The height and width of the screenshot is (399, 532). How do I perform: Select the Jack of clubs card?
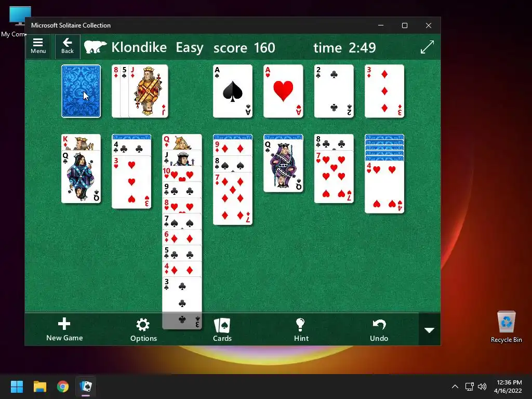[182, 158]
